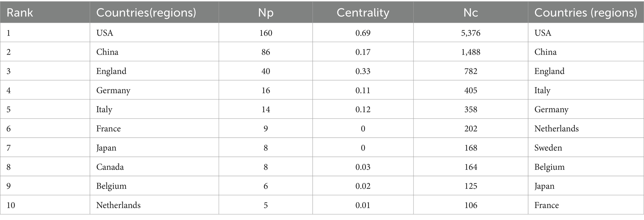Click the last Countries (regions) header

586,12
